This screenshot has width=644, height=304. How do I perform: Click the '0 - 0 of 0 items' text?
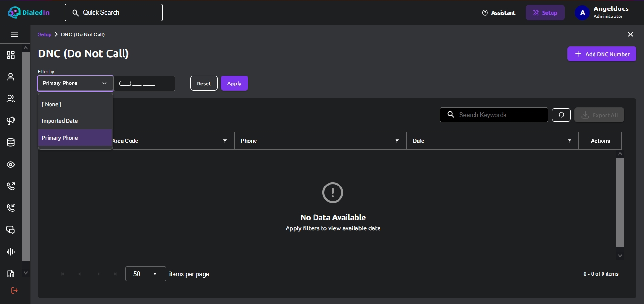coord(601,274)
